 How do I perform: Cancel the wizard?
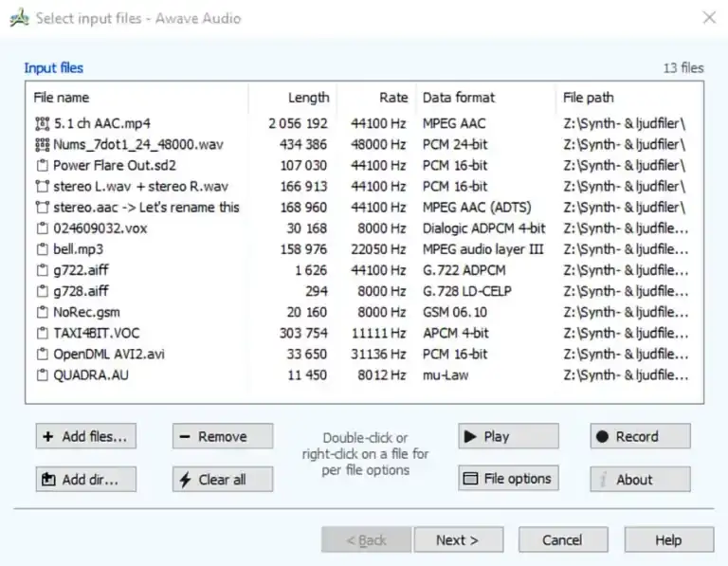tap(563, 539)
